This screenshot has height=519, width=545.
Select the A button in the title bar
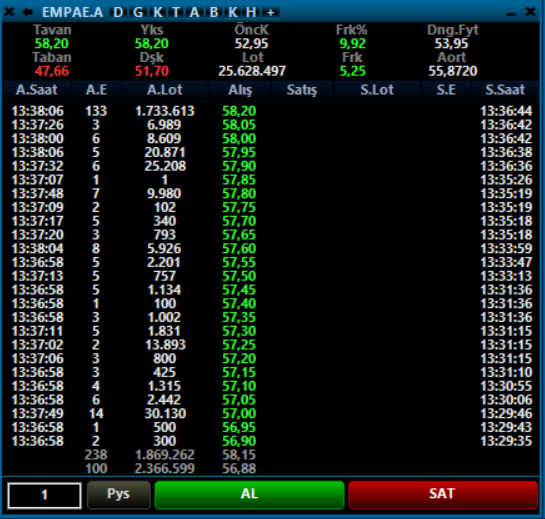click(x=194, y=13)
